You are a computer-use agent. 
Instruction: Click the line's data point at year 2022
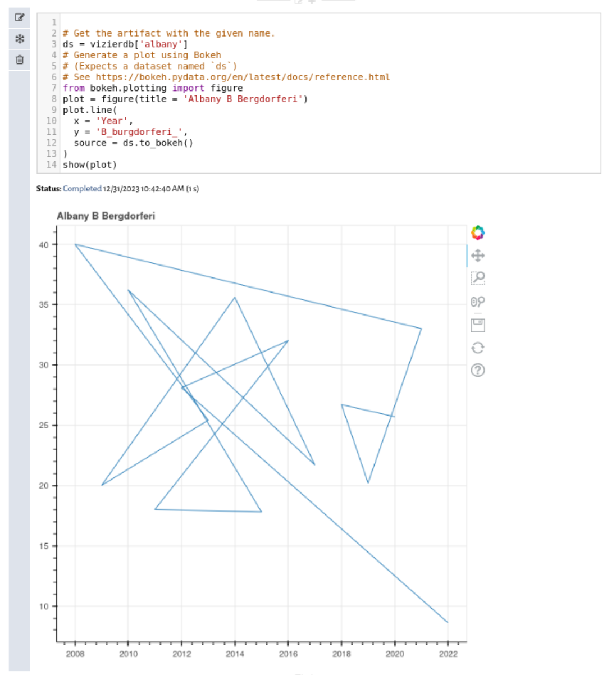pos(448,622)
